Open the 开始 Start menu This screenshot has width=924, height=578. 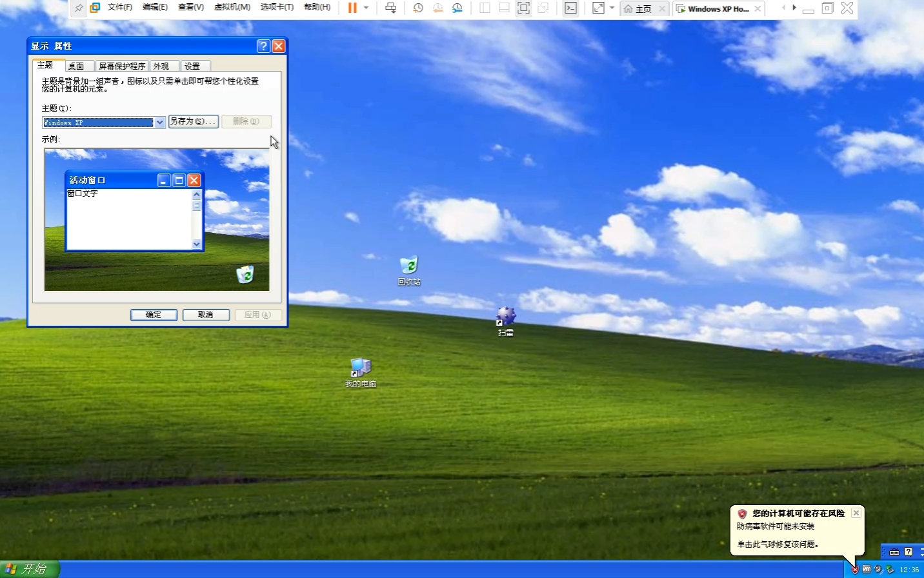coord(30,569)
